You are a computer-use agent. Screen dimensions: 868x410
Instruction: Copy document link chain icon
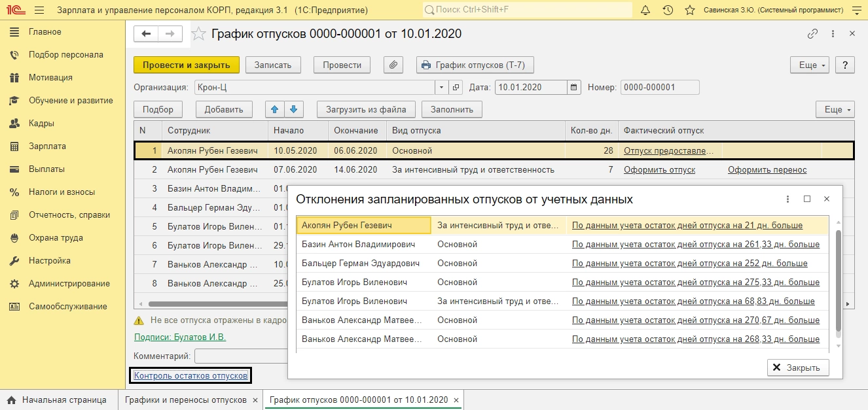812,34
